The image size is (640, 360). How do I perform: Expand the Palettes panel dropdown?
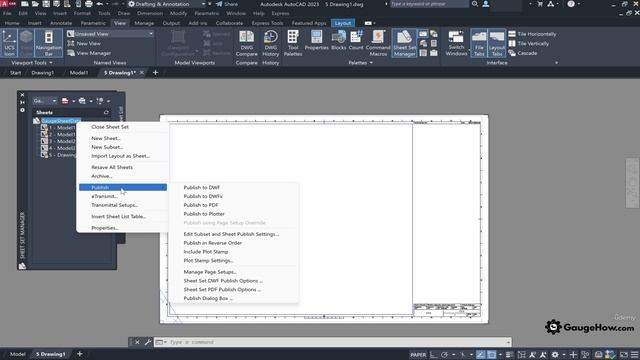pos(360,63)
